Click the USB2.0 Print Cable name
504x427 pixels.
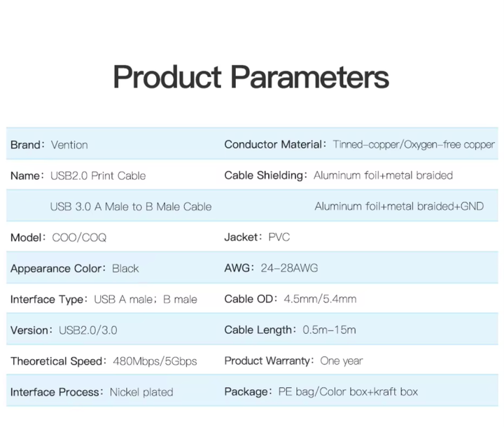click(98, 176)
